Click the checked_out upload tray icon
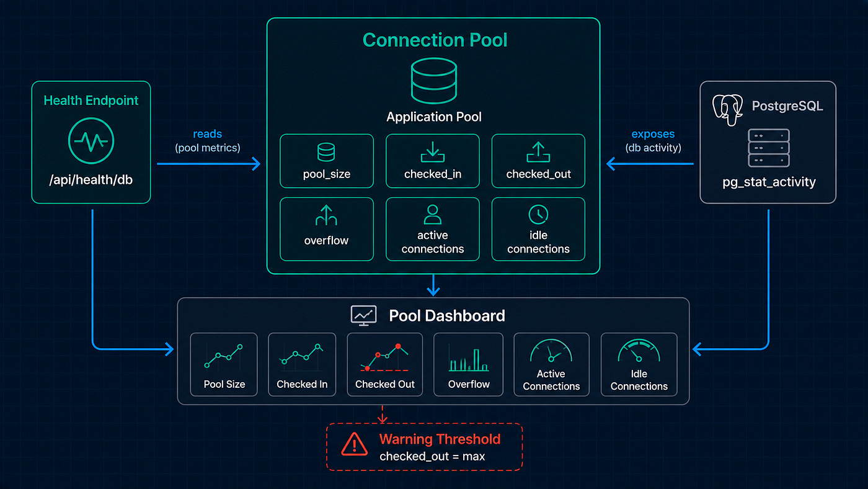Image resolution: width=868 pixels, height=489 pixels. (538, 152)
